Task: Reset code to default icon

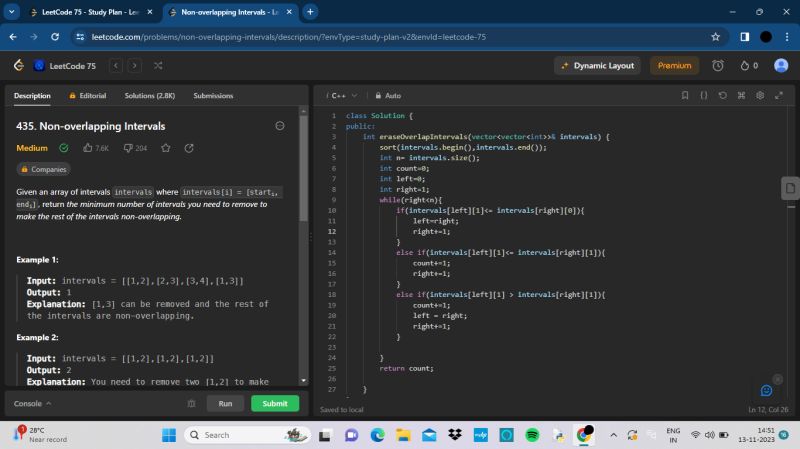Action: [722, 95]
